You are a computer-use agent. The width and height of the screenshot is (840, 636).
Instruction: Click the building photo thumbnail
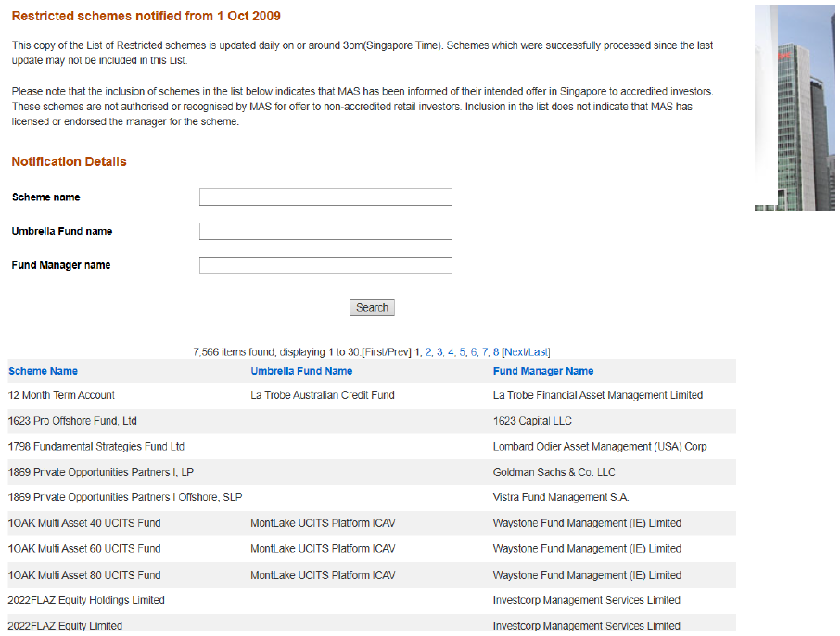coord(795,108)
